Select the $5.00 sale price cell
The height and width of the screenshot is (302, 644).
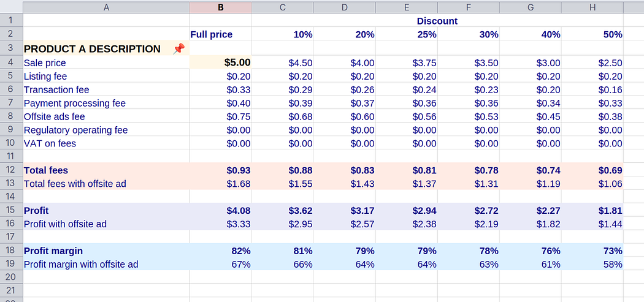coord(221,62)
